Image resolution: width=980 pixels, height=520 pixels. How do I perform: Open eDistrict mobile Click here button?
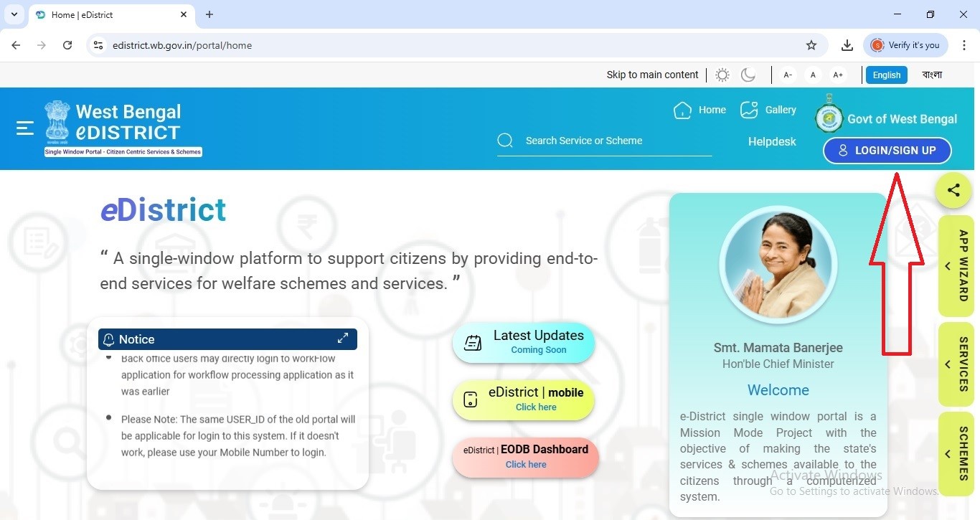pos(524,400)
